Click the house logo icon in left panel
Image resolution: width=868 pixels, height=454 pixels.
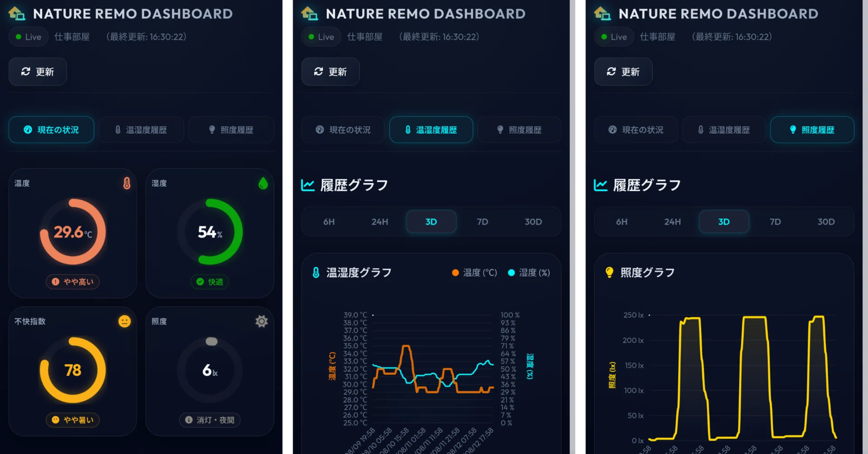tap(17, 14)
